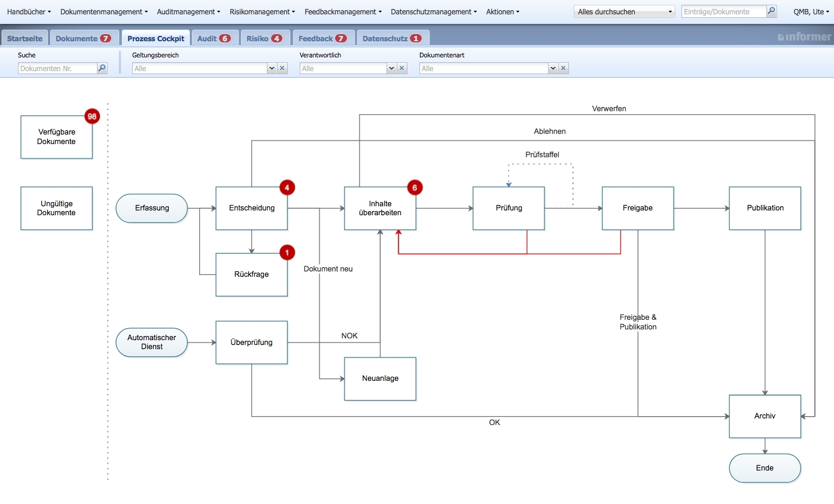
Task: Open the Risikomanagement menu
Action: (262, 12)
